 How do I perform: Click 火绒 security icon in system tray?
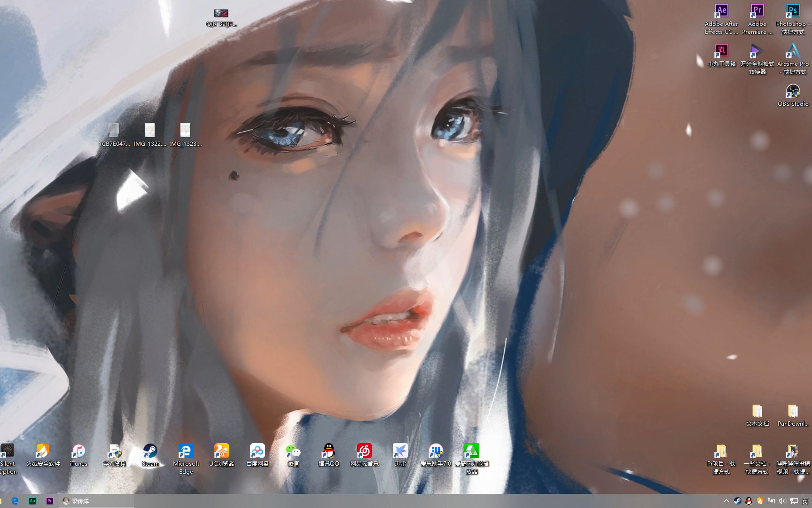(760, 501)
